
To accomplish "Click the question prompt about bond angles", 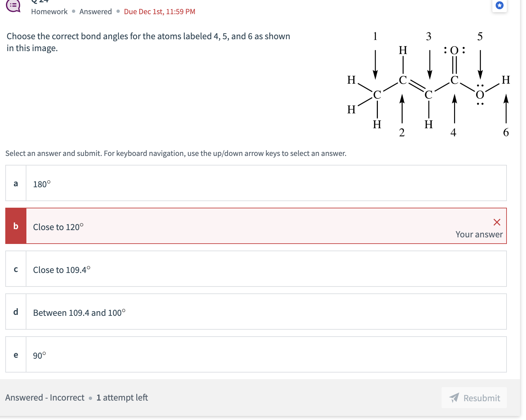I will [x=148, y=42].
